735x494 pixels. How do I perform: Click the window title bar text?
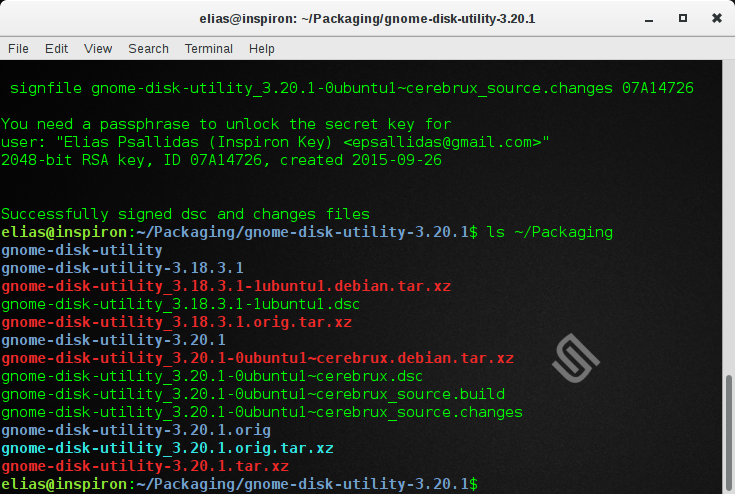click(x=367, y=18)
